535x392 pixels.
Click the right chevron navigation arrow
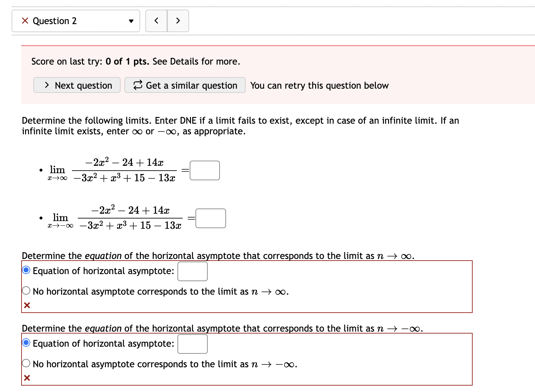point(178,21)
